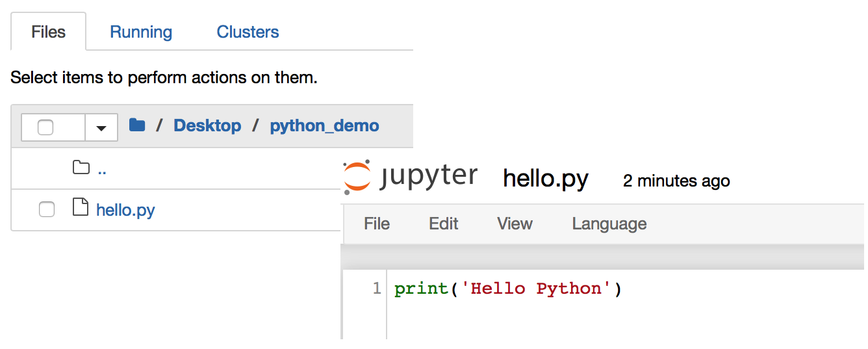This screenshot has height=349, width=868.
Task: Go to Desktop in breadcrumb
Action: (x=207, y=125)
